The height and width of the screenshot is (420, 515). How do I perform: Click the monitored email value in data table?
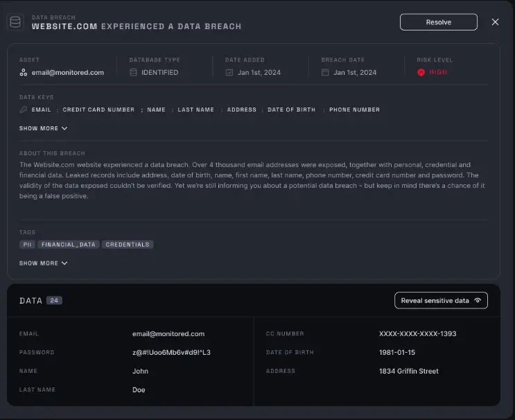pos(168,333)
